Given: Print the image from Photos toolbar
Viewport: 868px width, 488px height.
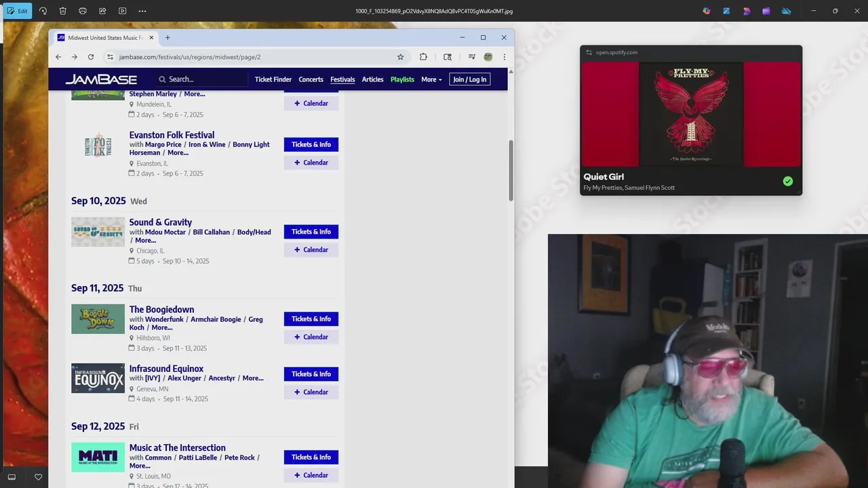Looking at the screenshot, I should coord(83,11).
